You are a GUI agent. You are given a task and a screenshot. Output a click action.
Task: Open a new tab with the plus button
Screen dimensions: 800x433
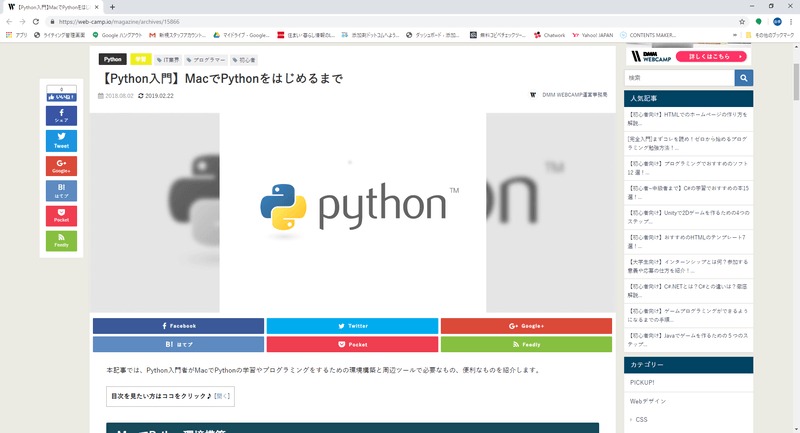tap(112, 7)
